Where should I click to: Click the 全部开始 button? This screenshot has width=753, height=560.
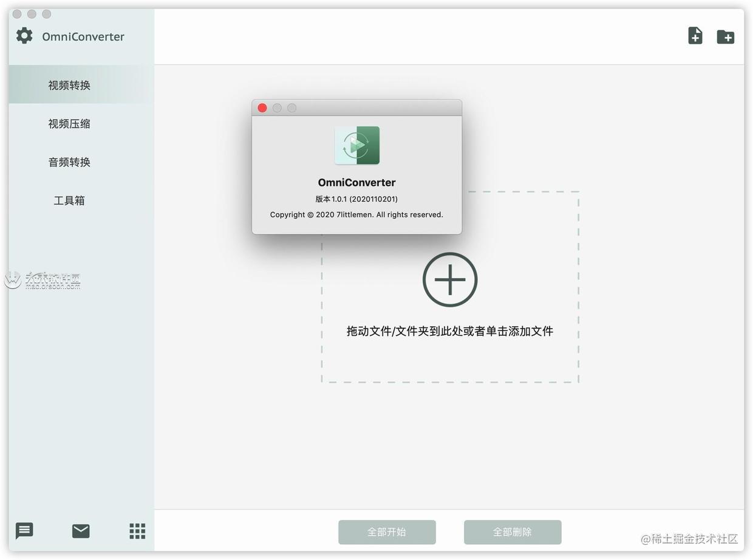(387, 532)
